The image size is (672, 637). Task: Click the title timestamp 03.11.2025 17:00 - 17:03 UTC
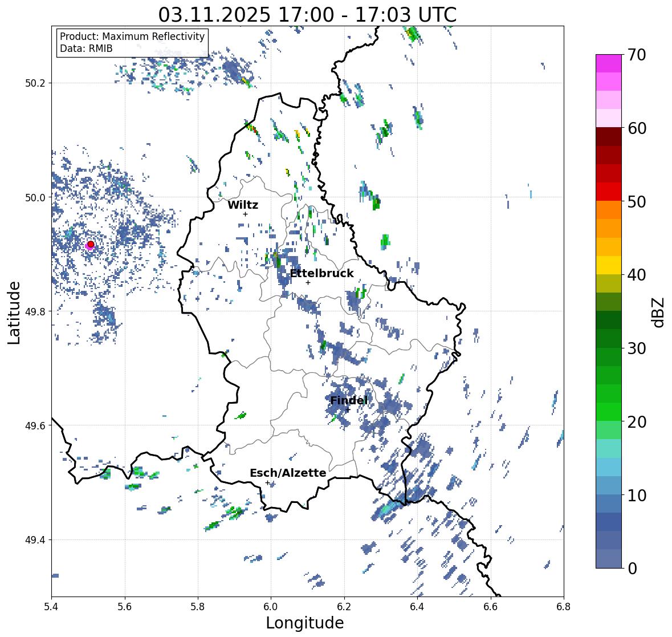pos(307,15)
